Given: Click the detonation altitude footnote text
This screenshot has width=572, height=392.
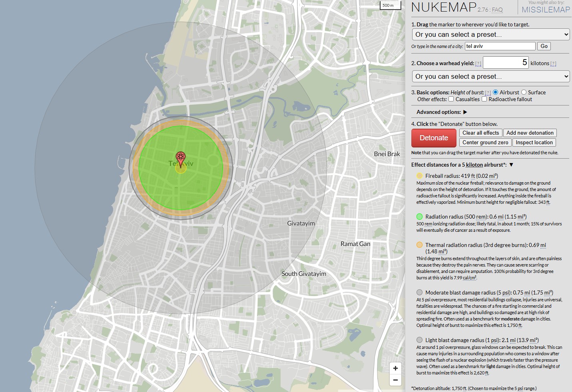Looking at the screenshot, I should click(474, 388).
